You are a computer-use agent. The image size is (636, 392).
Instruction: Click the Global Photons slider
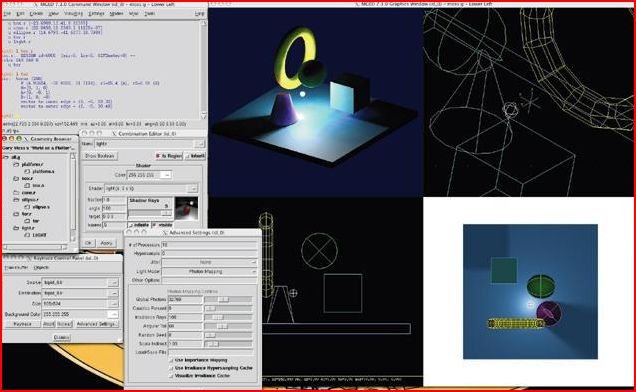point(228,299)
